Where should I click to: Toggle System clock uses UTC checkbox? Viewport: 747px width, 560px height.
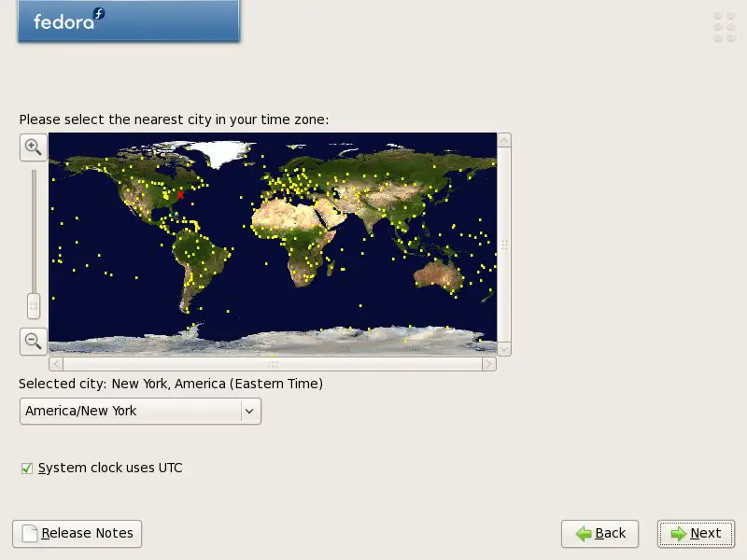(27, 469)
